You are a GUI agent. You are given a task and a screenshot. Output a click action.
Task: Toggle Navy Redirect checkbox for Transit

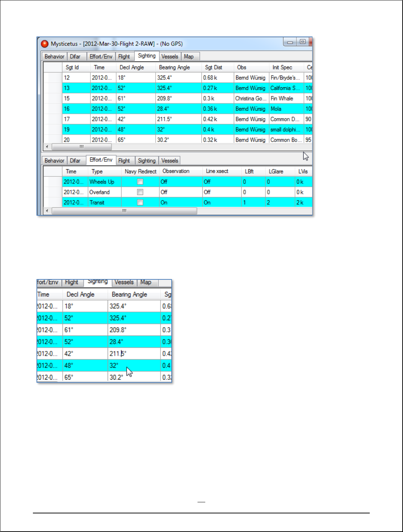coord(140,202)
